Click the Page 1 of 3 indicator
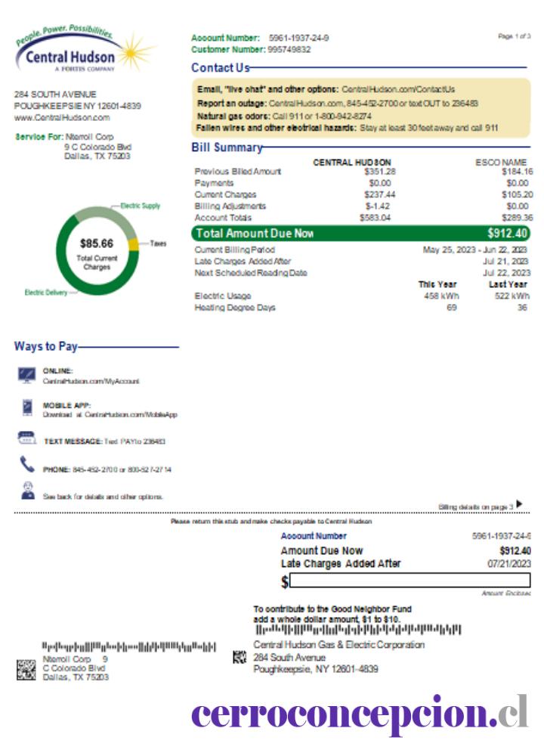This screenshot has width=544, height=756. tap(514, 36)
